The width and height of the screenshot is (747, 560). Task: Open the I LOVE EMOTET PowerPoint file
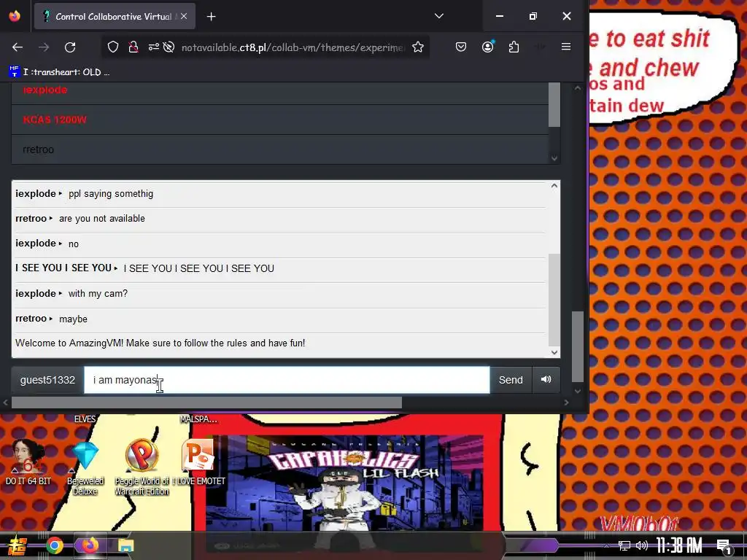point(198,462)
